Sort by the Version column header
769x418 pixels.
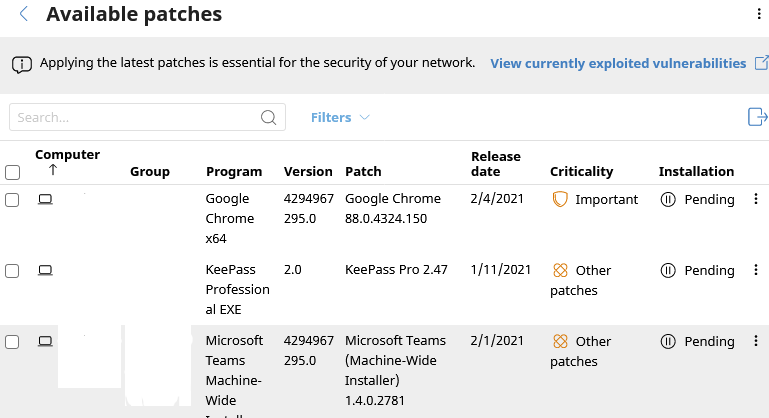308,171
